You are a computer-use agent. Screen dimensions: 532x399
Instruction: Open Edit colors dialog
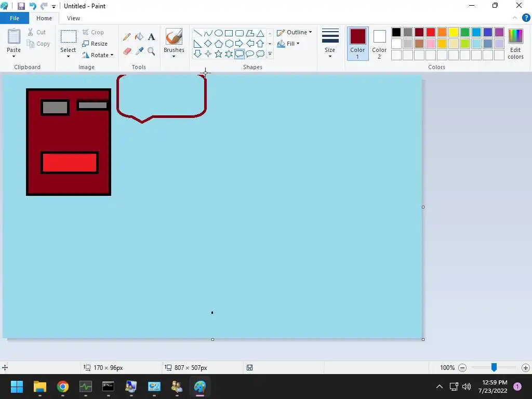(515, 44)
